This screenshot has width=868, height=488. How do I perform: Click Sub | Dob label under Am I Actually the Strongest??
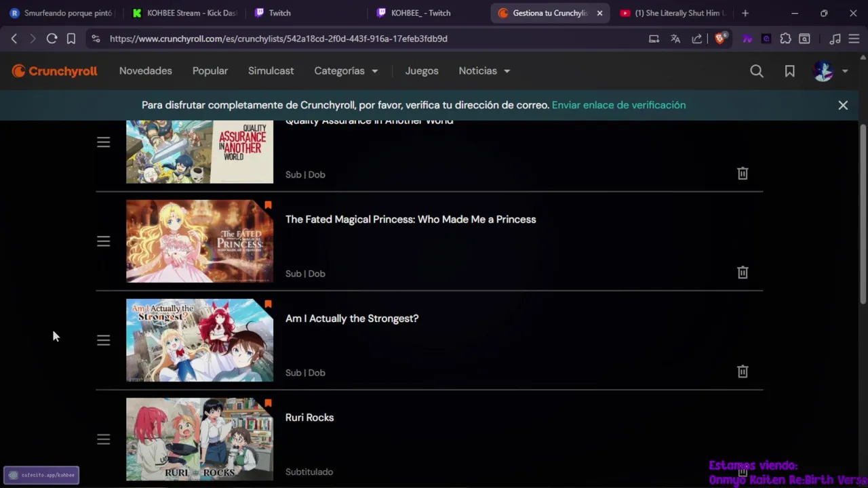pos(305,373)
